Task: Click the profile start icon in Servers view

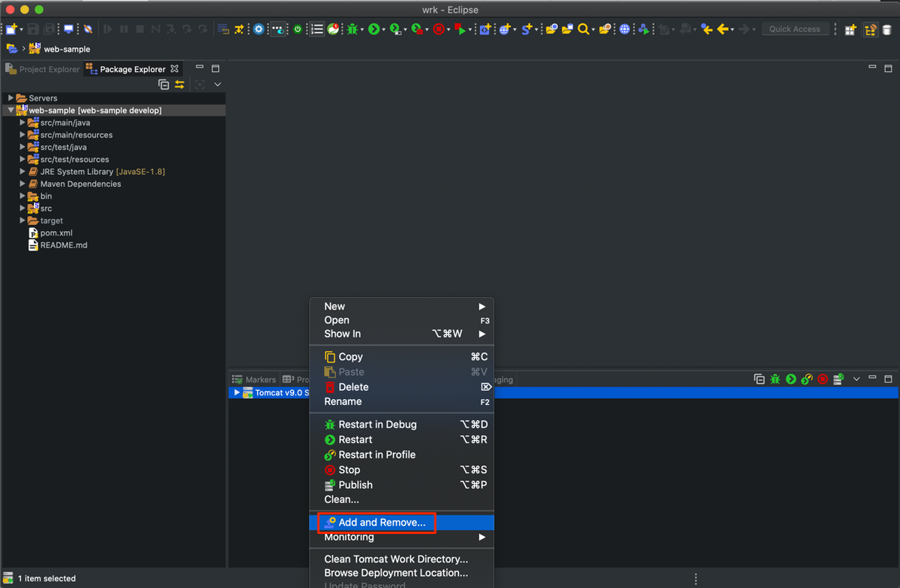Action: pos(807,379)
